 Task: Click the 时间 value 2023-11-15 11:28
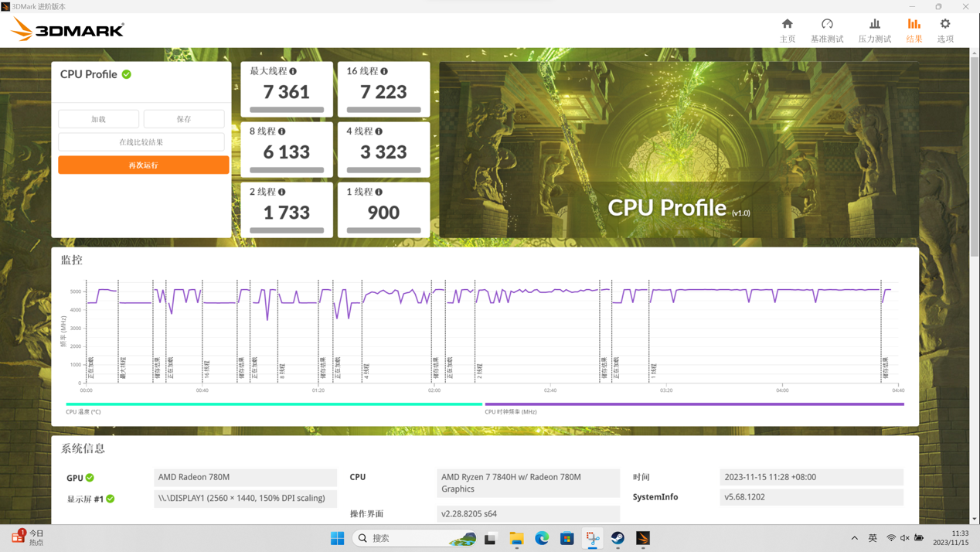(x=812, y=478)
